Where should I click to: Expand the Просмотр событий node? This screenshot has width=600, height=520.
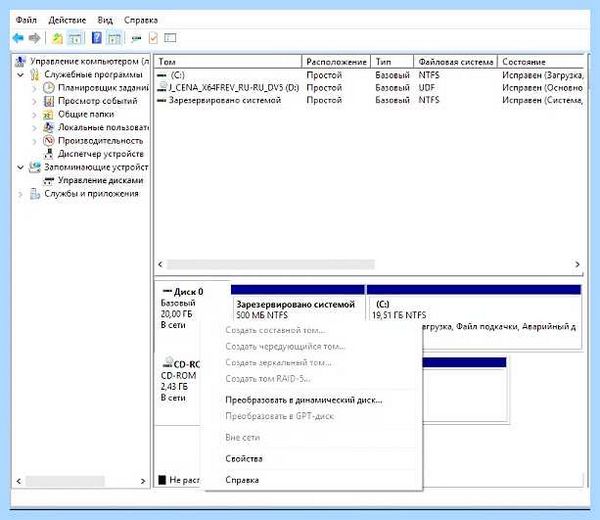pos(34,101)
